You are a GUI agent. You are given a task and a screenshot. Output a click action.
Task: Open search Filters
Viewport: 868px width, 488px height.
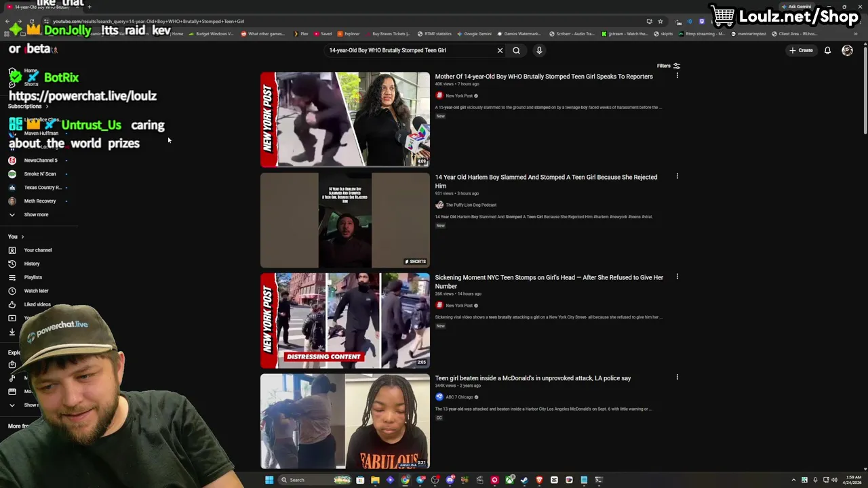668,66
